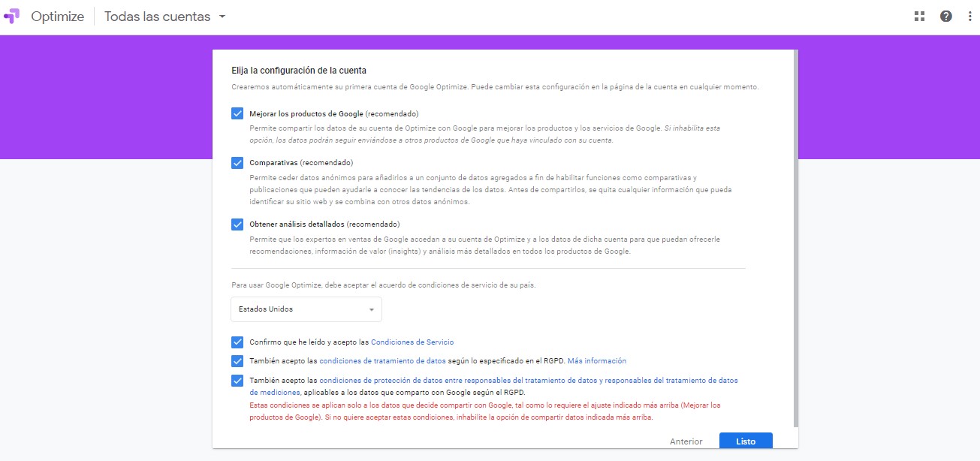The height and width of the screenshot is (461, 980).
Task: Open the Estados Unidos country dropdown
Action: click(306, 309)
